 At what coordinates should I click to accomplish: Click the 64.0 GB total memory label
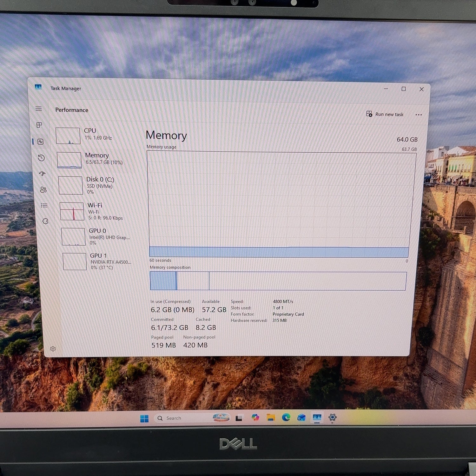tap(407, 140)
